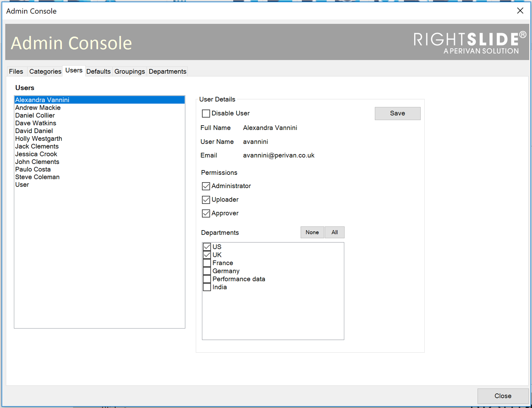This screenshot has height=408, width=532.
Task: Close the Admin Console dialog
Action: [503, 396]
